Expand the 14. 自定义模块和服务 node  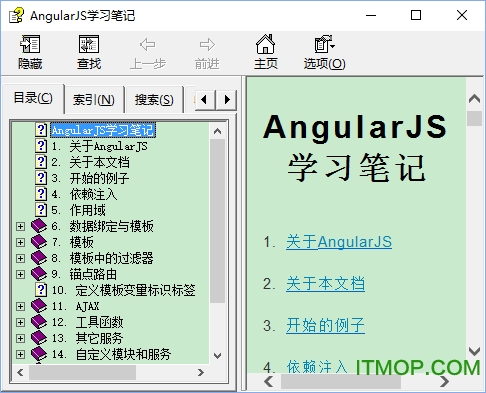pyautogui.click(x=20, y=354)
